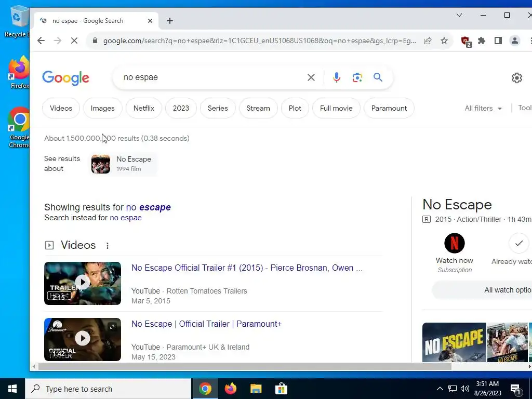Click the horizontal page scrollbar

[x=245, y=366]
